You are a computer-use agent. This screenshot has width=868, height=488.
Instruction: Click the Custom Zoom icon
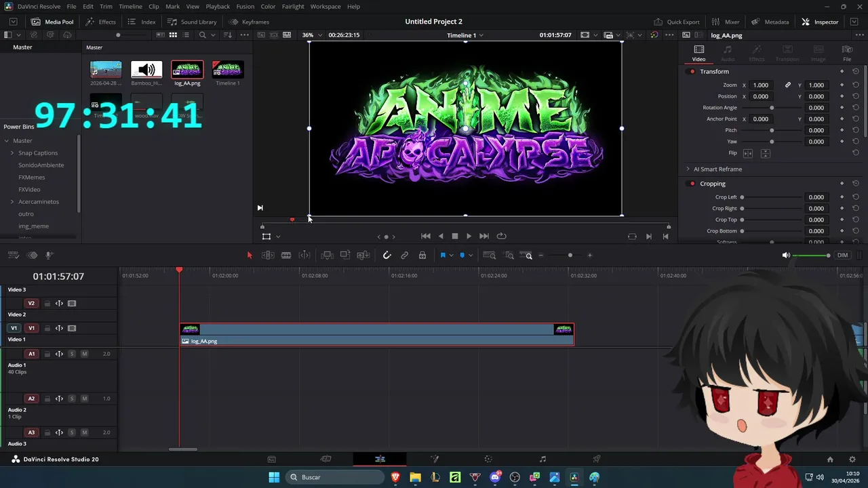click(526, 256)
